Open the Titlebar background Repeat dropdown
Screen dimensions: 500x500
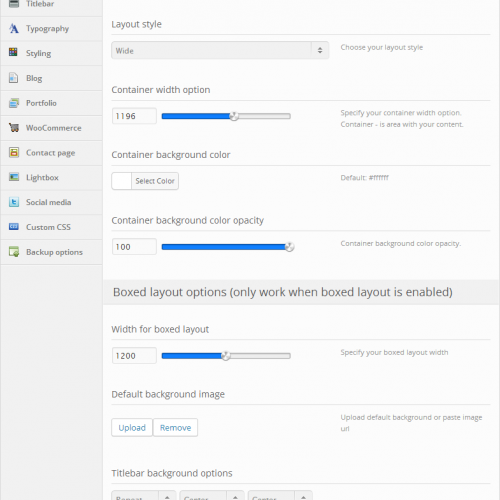click(x=144, y=495)
